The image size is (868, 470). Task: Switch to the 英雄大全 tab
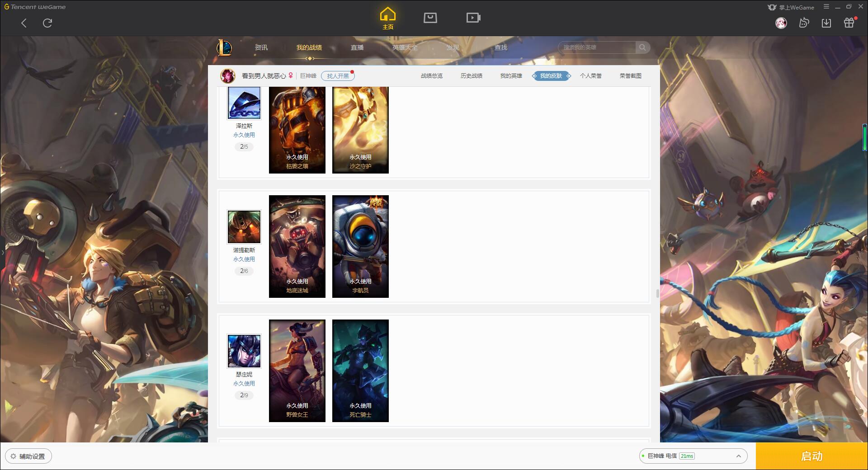pos(405,47)
